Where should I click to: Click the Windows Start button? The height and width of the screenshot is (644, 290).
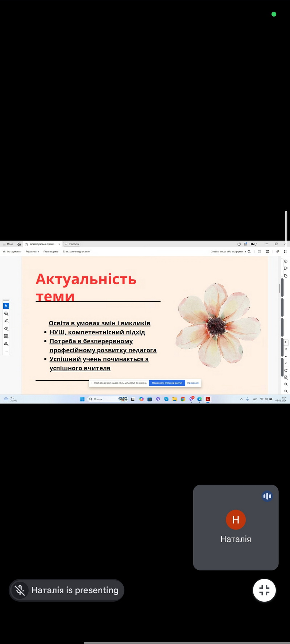click(82, 399)
